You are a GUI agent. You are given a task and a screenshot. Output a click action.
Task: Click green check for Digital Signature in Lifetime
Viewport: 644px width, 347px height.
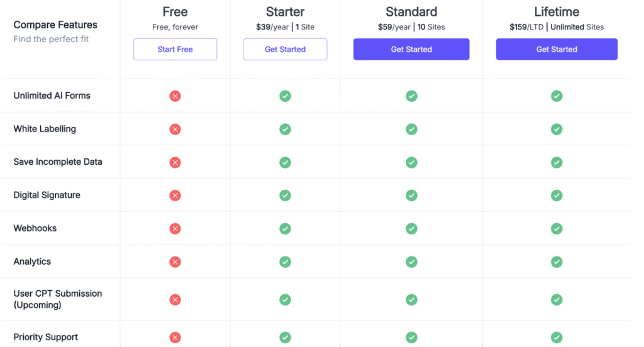click(557, 196)
